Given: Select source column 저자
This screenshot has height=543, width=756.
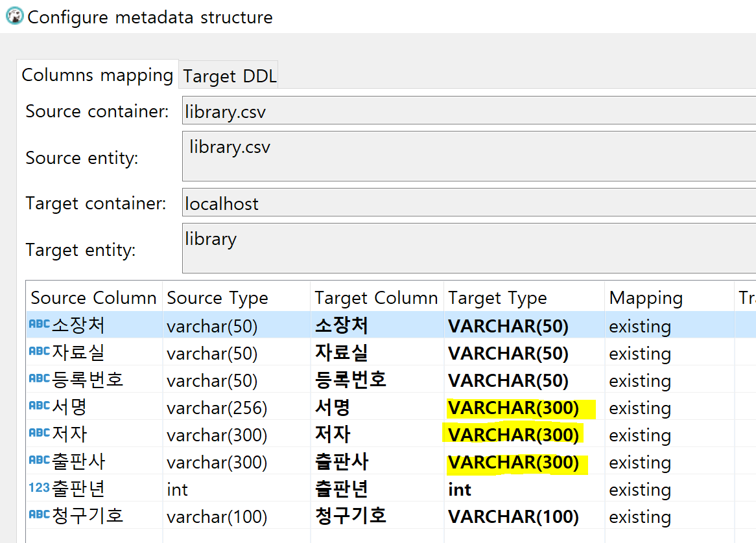Looking at the screenshot, I should [x=69, y=433].
